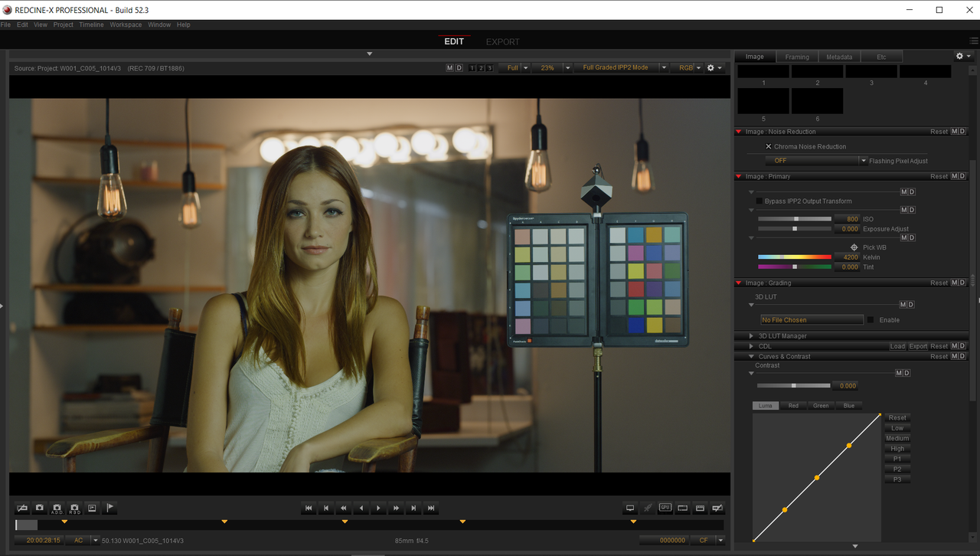Click the snapshot camera icon below viewer

39,508
